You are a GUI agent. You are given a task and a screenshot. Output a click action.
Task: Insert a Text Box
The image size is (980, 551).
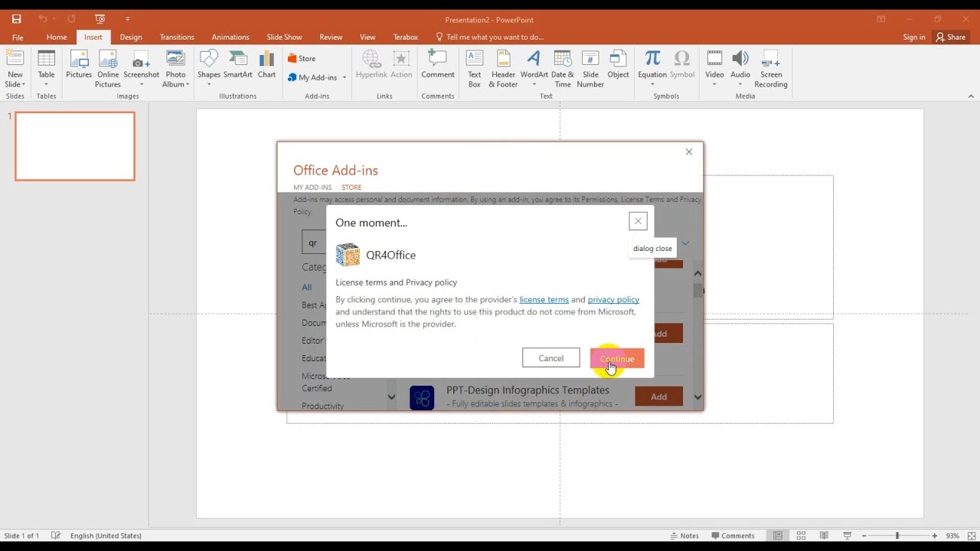[475, 68]
